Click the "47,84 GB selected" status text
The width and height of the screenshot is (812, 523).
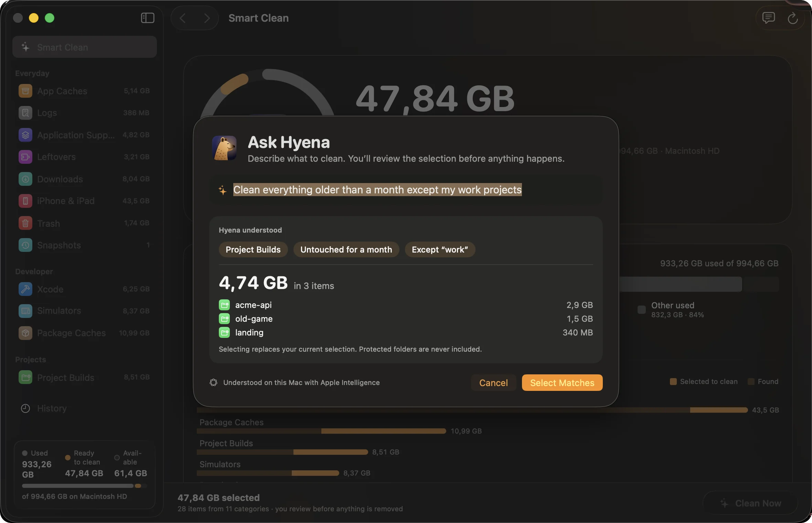click(x=218, y=498)
